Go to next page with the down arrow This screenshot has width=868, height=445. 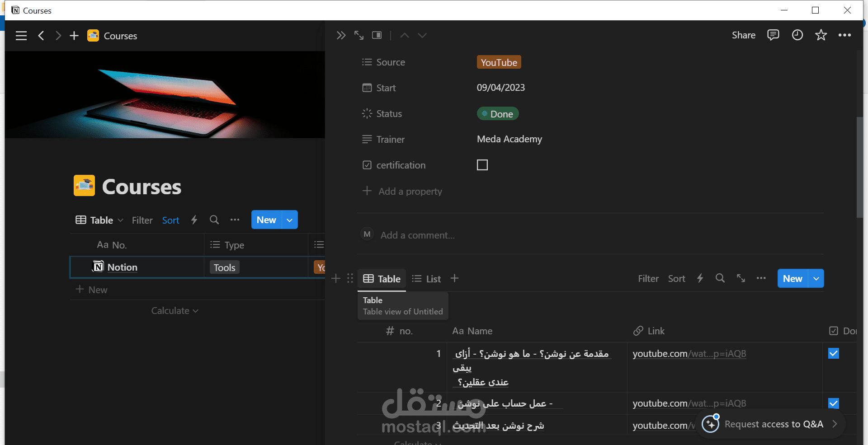pyautogui.click(x=422, y=35)
